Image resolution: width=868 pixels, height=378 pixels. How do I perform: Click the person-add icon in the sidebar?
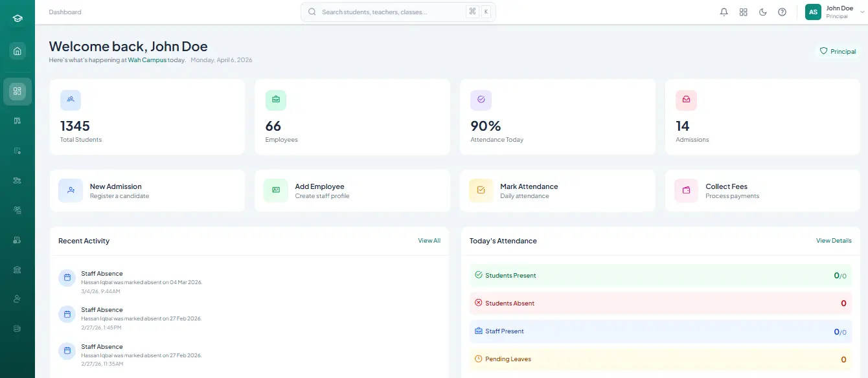tap(17, 298)
